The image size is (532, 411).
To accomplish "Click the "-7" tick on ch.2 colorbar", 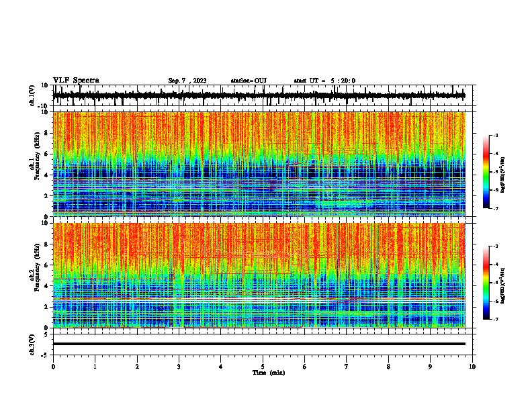I will pyautogui.click(x=496, y=319).
